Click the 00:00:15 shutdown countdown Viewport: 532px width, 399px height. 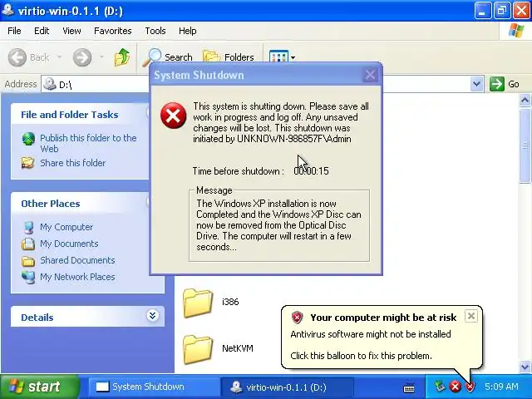(x=311, y=170)
